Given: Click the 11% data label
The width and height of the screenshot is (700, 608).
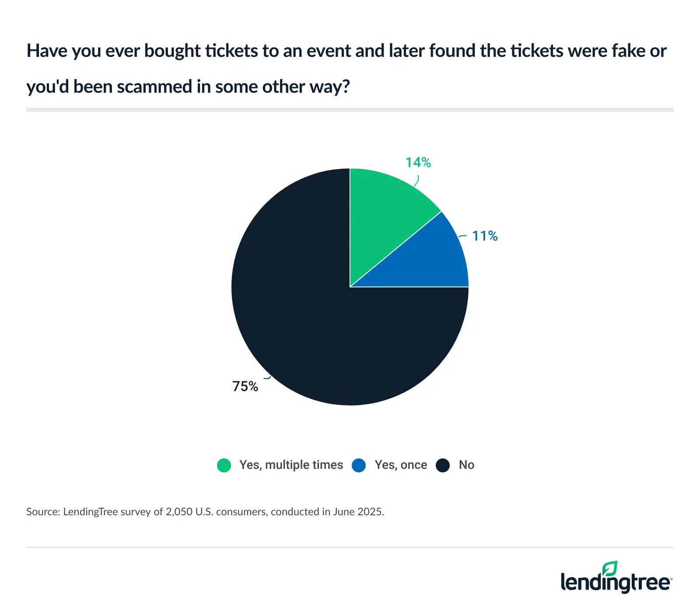Looking at the screenshot, I should pyautogui.click(x=485, y=236).
